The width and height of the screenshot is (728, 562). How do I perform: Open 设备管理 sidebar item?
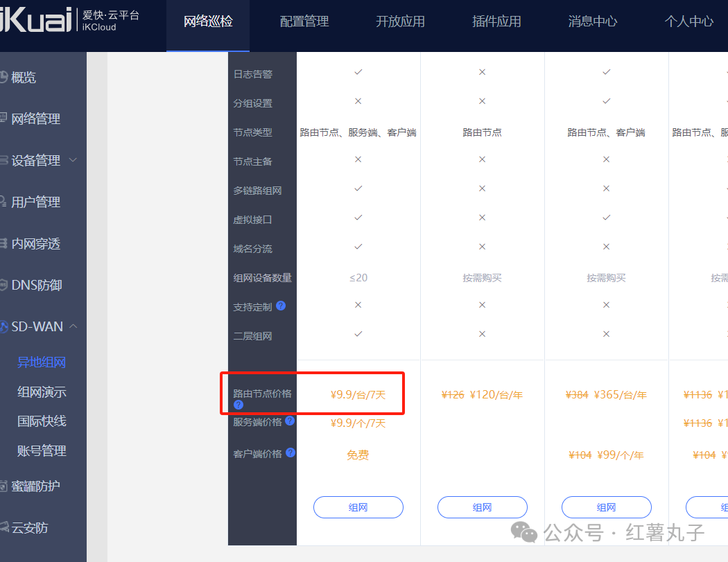coord(36,161)
